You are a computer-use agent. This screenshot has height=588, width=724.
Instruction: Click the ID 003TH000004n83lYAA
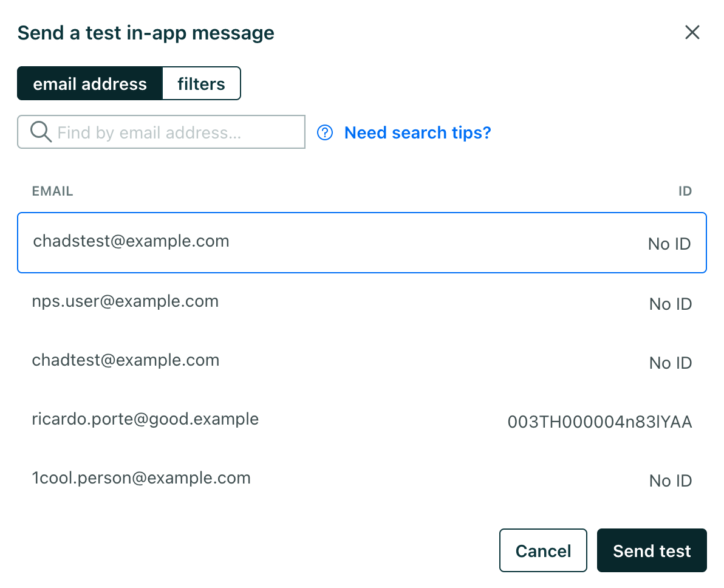click(x=599, y=422)
